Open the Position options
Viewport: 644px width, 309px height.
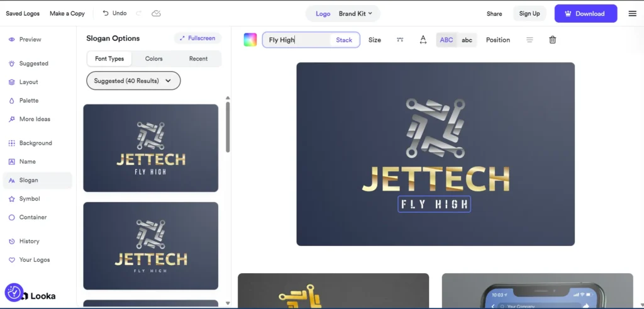(497, 40)
